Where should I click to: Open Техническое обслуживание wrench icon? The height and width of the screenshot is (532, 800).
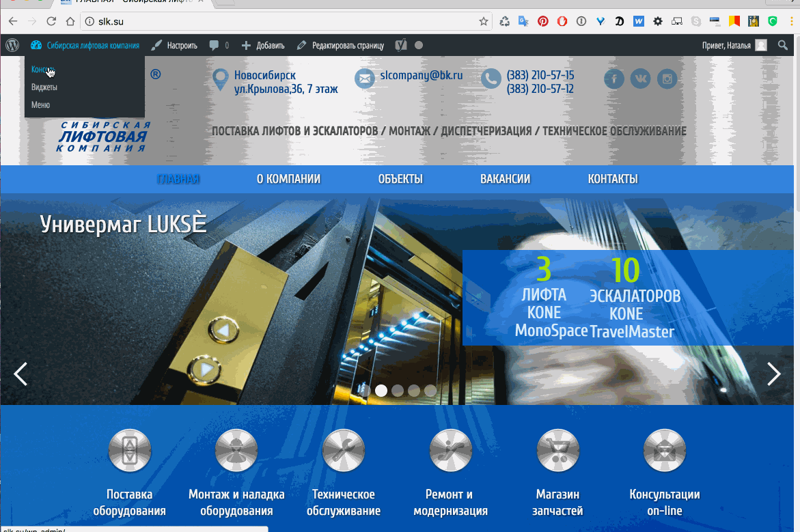click(x=344, y=451)
